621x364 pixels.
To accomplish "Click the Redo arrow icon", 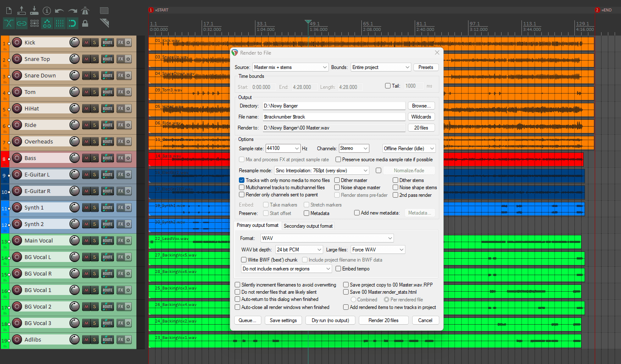I will click(72, 11).
